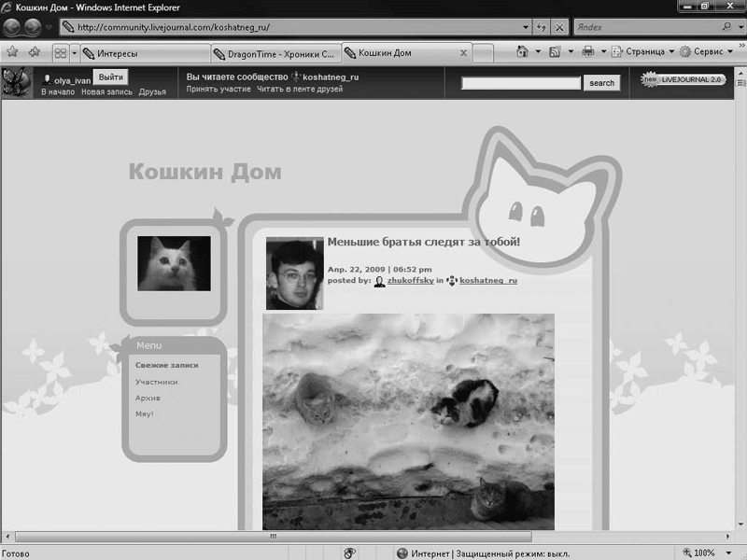Image resolution: width=747 pixels, height=560 pixels.
Task: Open the Favorites star icon
Action: tap(12, 52)
